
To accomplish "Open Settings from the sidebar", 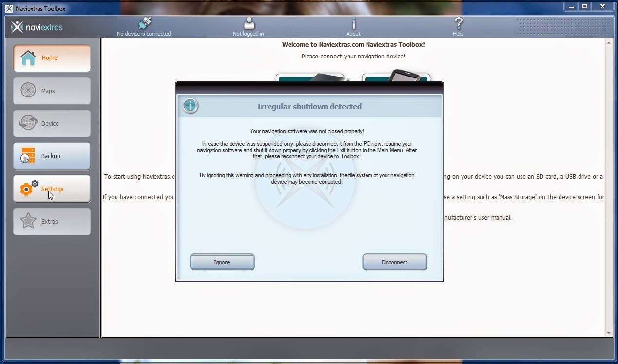I will pos(52,189).
